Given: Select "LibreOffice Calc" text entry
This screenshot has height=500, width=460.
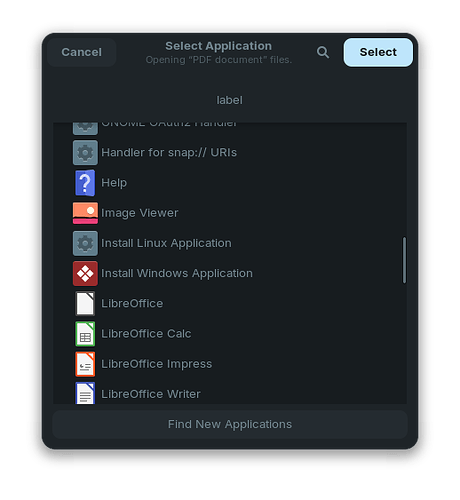Looking at the screenshot, I should (x=146, y=334).
